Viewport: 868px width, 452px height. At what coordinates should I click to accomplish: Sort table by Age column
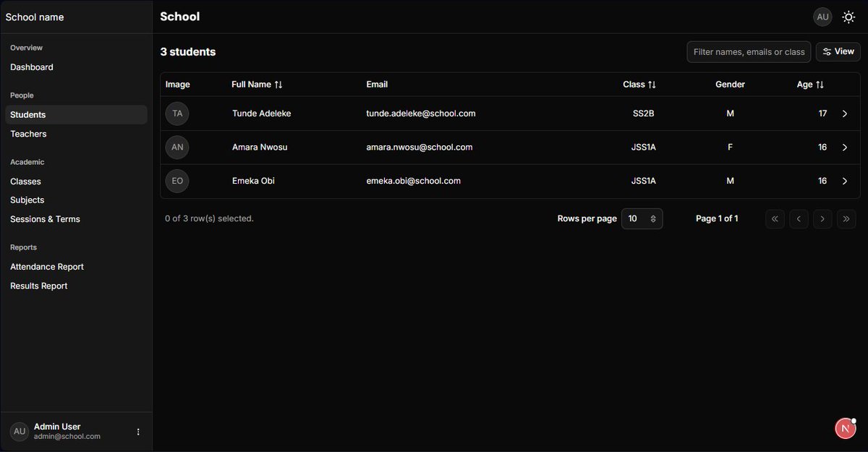click(810, 85)
